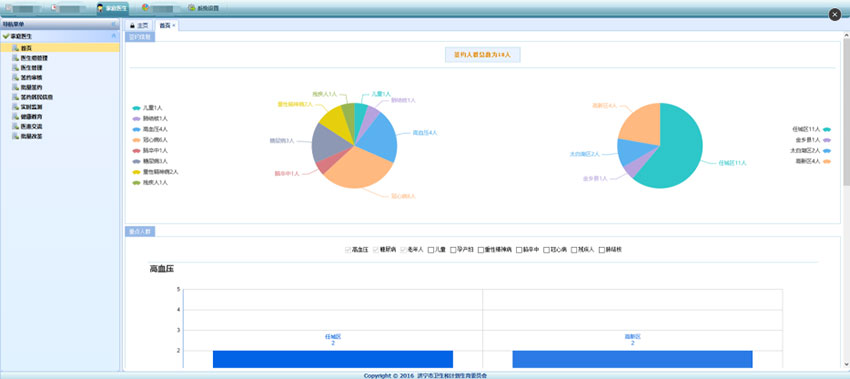The height and width of the screenshot is (379, 850).
Task: Open 批量签约 in the sidebar
Action: coord(31,87)
